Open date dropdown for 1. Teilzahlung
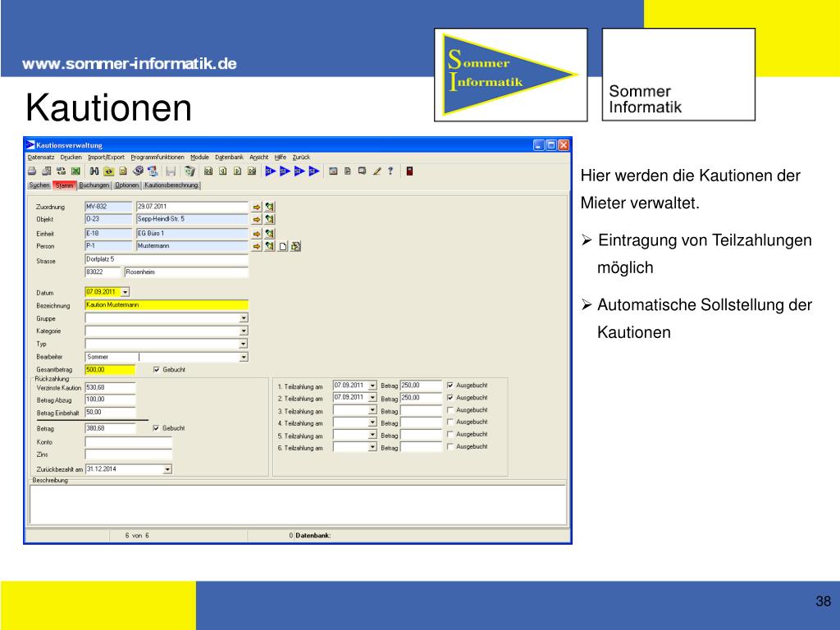The height and width of the screenshot is (630, 840). coord(372,386)
